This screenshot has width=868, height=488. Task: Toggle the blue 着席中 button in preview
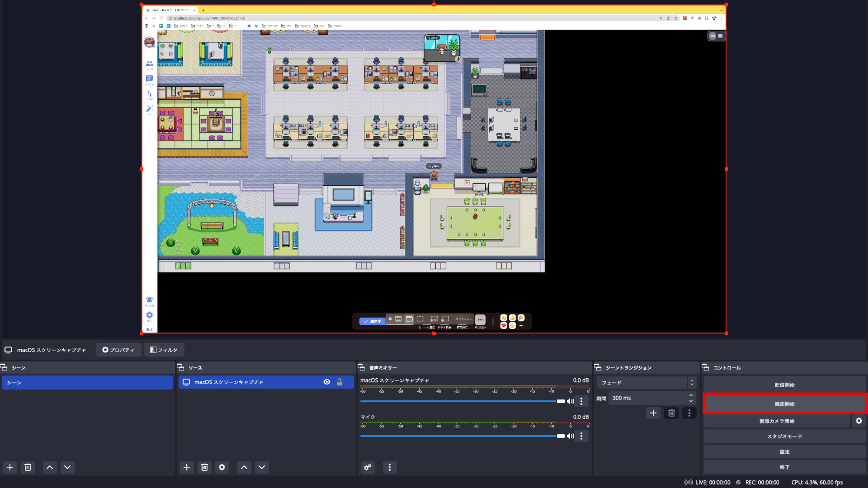pyautogui.click(x=372, y=321)
